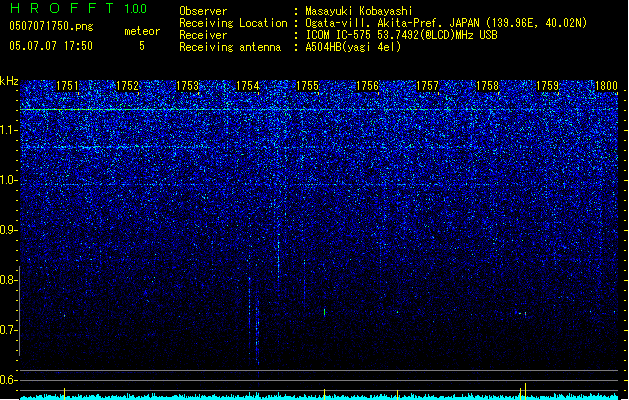Click the 1800 time axis label
Viewport: 629px width, 400px height.
coord(606,86)
